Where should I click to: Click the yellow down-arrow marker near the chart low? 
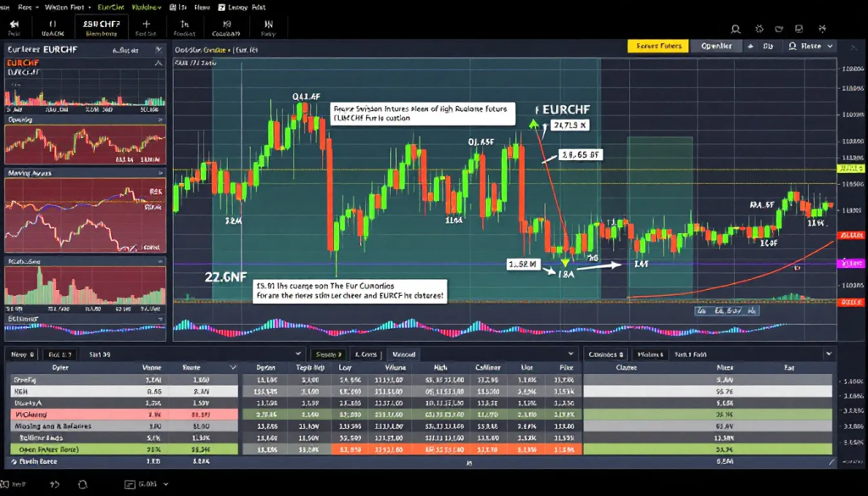tap(565, 262)
